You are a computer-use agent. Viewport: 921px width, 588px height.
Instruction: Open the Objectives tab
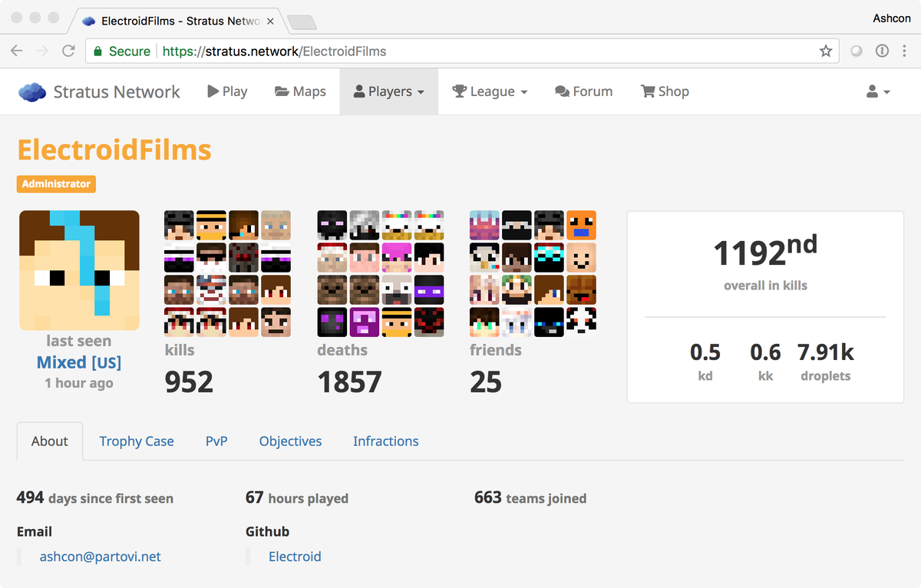[x=290, y=441]
